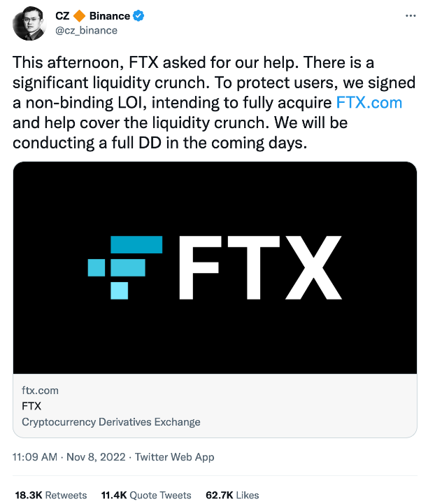Screen dimensions: 428x504
Task: Click the Nov 8, 2022 date
Action: pyautogui.click(x=96, y=456)
